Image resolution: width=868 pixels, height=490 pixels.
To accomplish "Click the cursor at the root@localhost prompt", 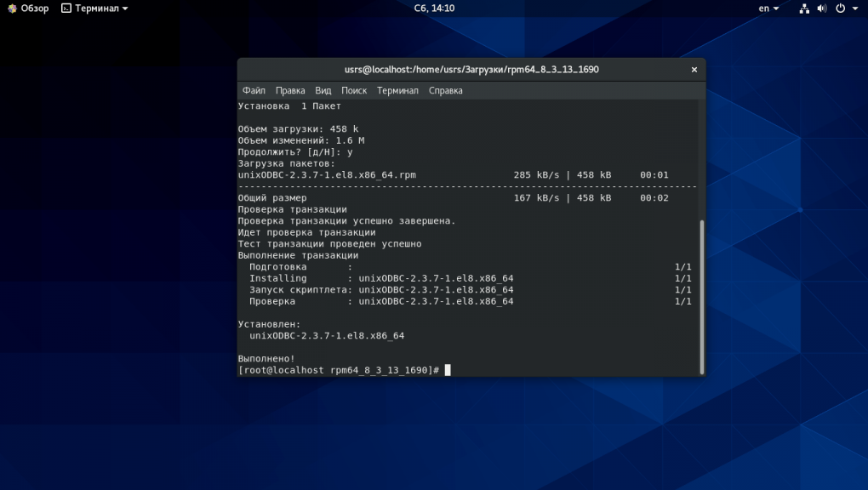I will [x=448, y=370].
